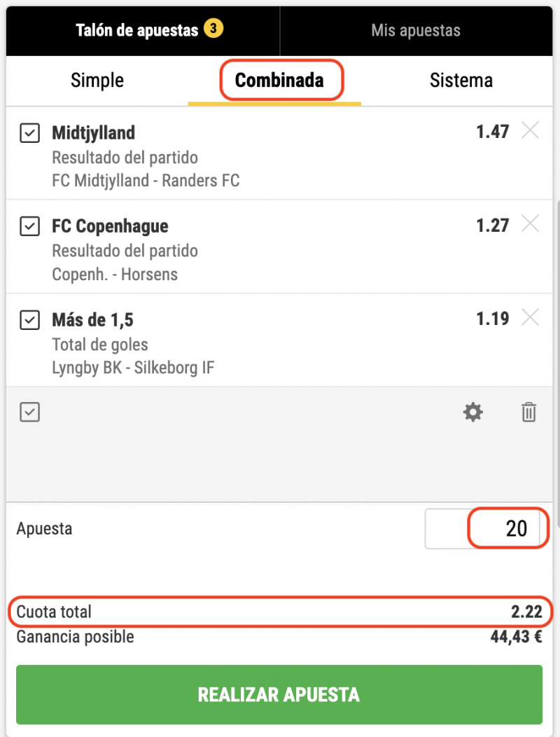
Task: Click the yellow bet count badge
Action: 213,29
